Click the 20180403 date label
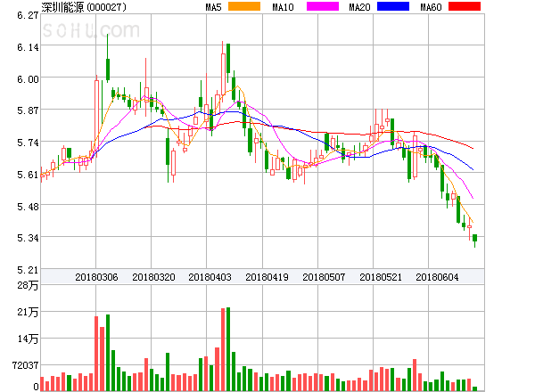The height and width of the screenshot is (392, 535). point(210,277)
